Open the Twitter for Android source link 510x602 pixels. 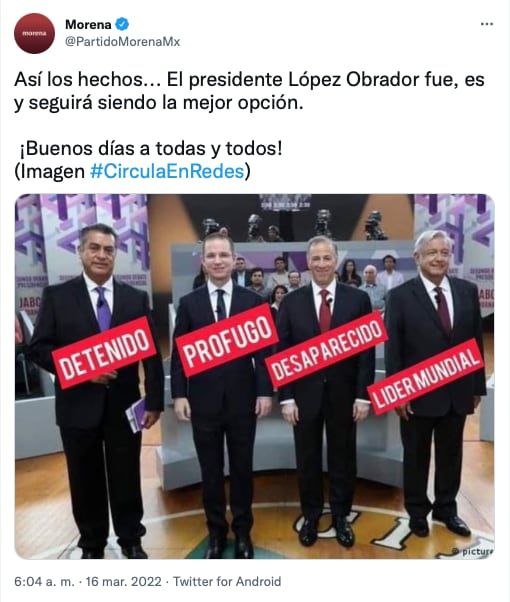coord(227,581)
